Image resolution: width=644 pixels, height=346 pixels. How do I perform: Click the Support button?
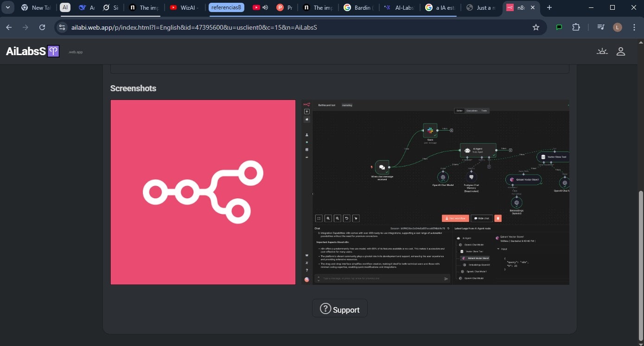[339, 309]
